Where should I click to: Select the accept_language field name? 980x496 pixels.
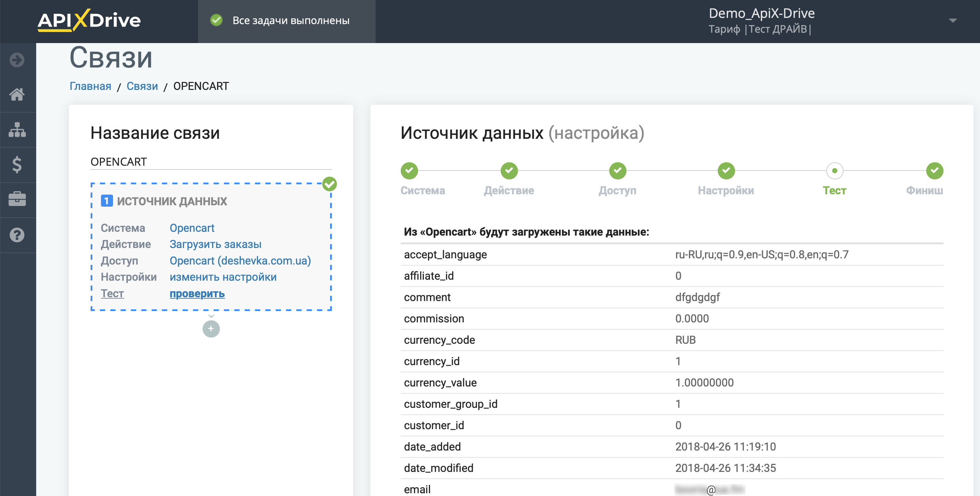446,255
